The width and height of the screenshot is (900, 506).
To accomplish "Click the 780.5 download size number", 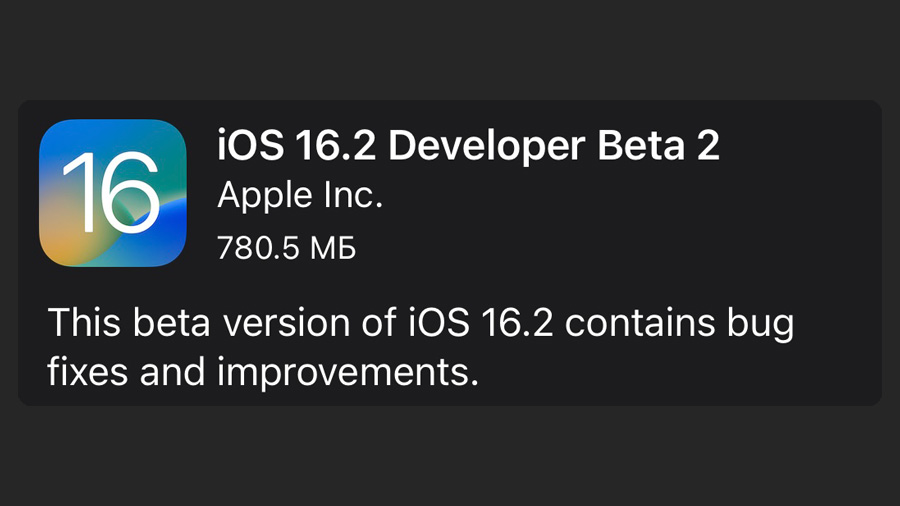I will [258, 248].
